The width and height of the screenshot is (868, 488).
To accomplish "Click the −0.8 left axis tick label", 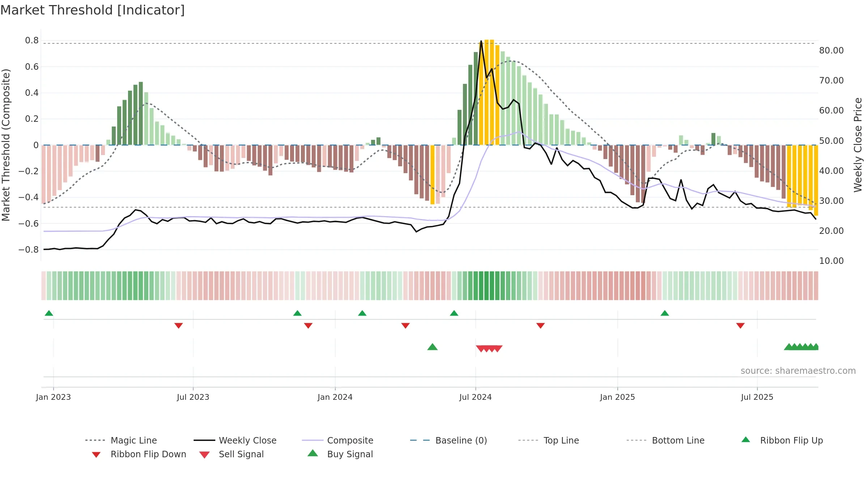I will point(29,250).
